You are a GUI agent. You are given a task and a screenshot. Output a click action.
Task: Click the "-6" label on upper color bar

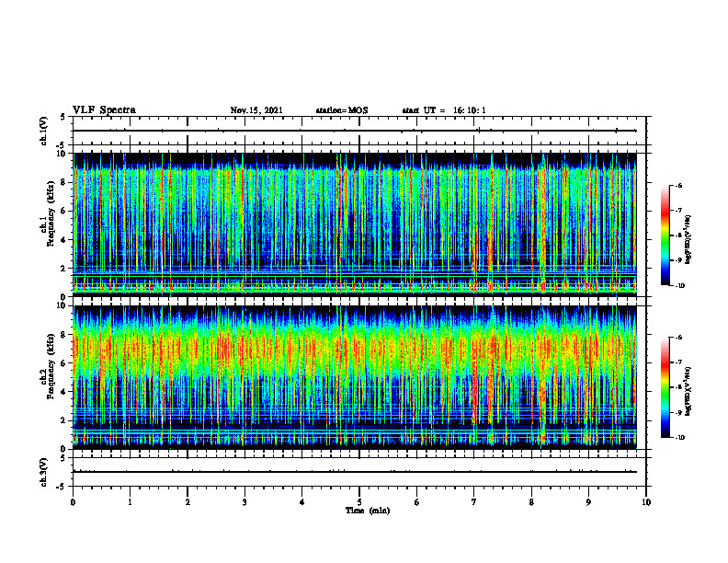pyautogui.click(x=678, y=185)
